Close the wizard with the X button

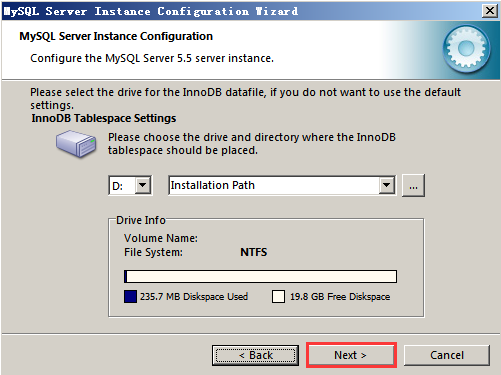(490, 11)
